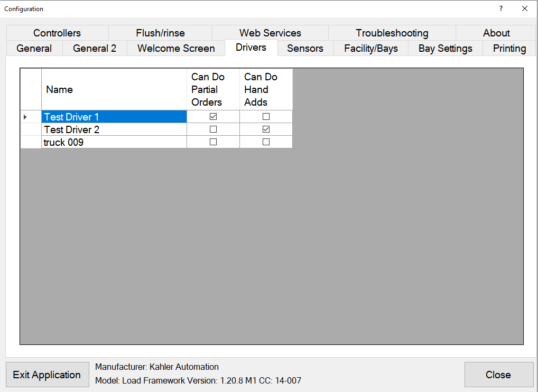This screenshot has height=392, width=538.
Task: Enable Can Do Hand Adds for Test Driver 1
Action: pos(266,116)
